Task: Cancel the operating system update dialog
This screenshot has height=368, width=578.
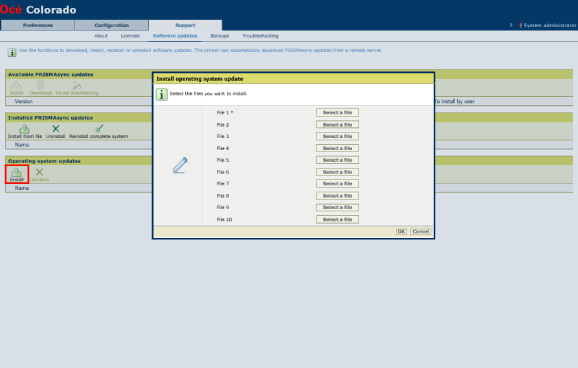Action: pyautogui.click(x=421, y=232)
